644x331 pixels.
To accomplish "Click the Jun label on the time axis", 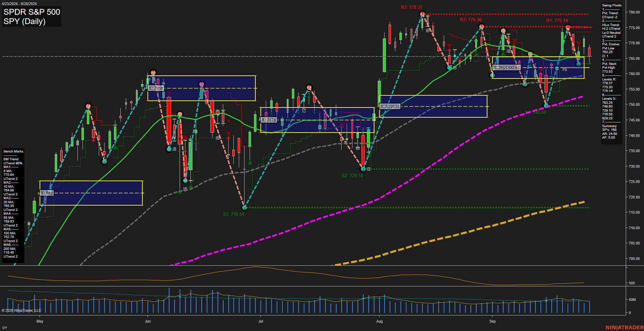I will [x=148, y=321].
